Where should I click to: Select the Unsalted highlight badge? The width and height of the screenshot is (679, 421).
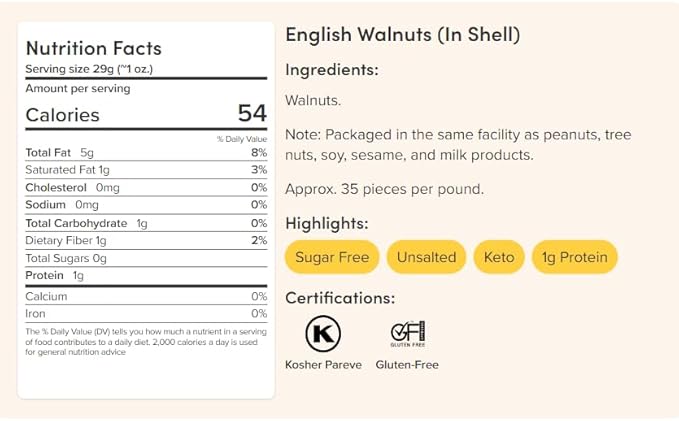pos(426,257)
